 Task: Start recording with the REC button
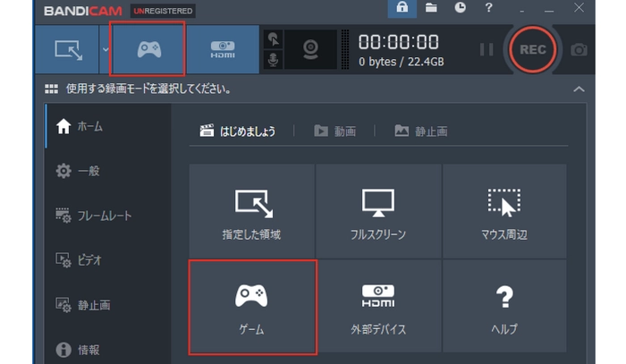tap(533, 49)
